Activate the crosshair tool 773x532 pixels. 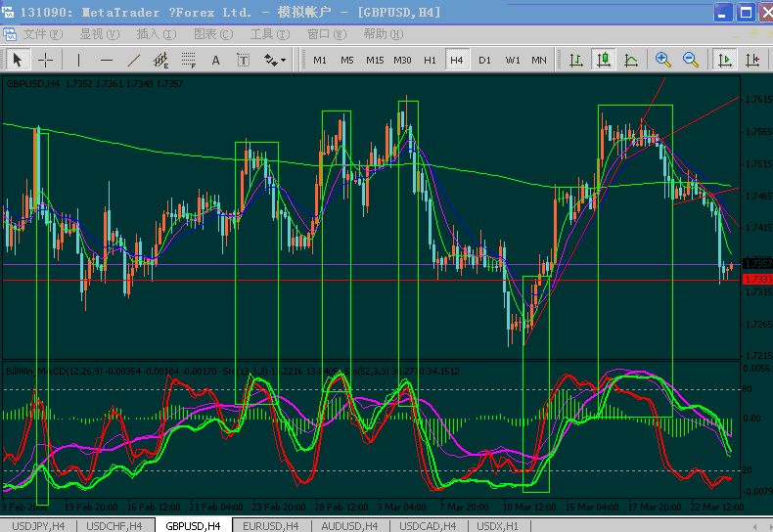(45, 60)
